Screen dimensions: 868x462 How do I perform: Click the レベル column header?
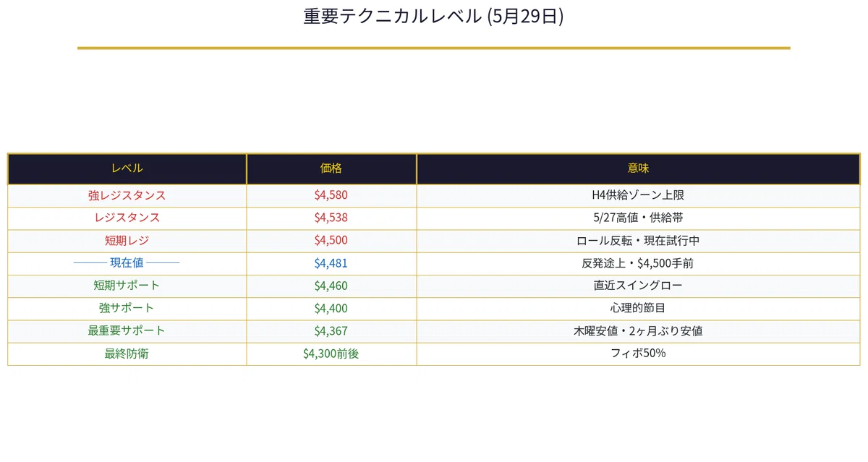pos(127,168)
